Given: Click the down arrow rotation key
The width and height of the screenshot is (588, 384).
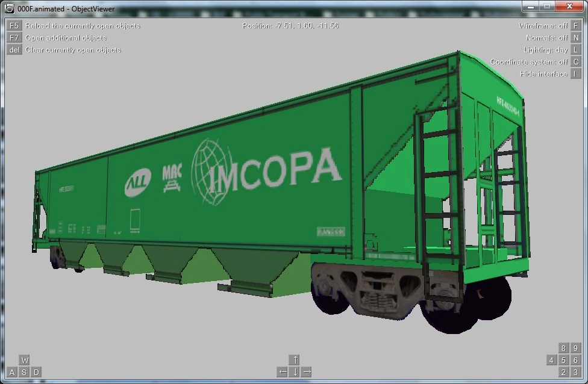Looking at the screenshot, I should 295,371.
